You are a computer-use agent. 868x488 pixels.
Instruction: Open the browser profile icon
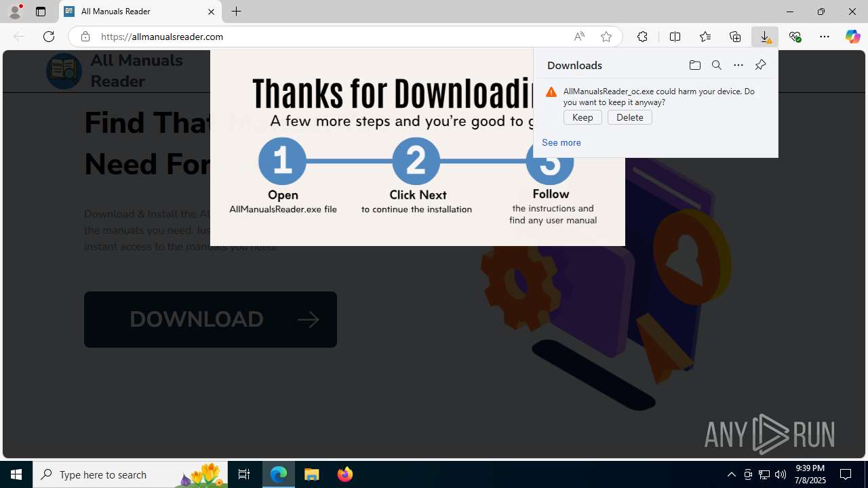point(15,12)
